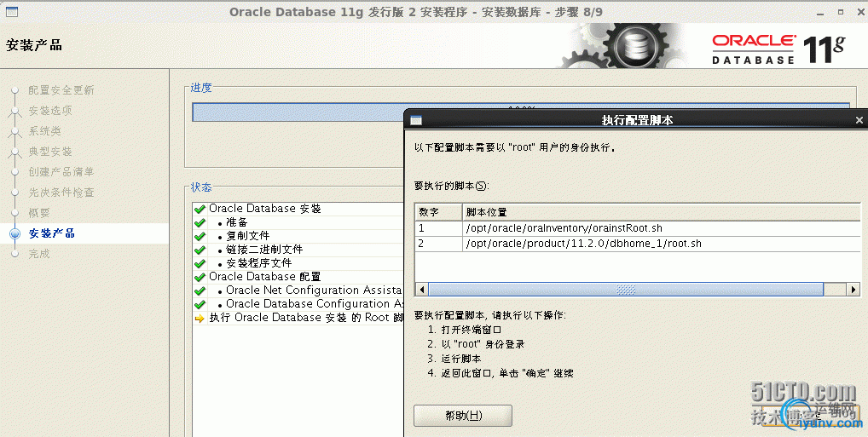Click green check next to 链接二进制文件
Image resolution: width=868 pixels, height=437 pixels.
click(200, 250)
